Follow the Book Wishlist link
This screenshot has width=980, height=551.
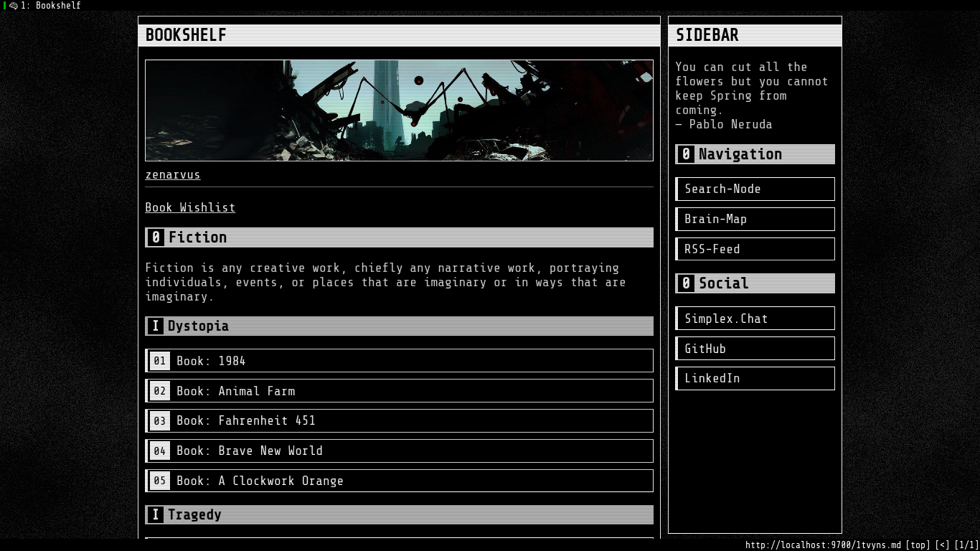point(190,207)
